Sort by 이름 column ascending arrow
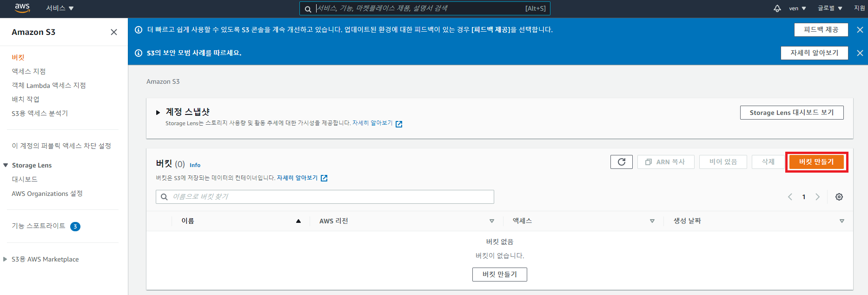 tap(298, 221)
